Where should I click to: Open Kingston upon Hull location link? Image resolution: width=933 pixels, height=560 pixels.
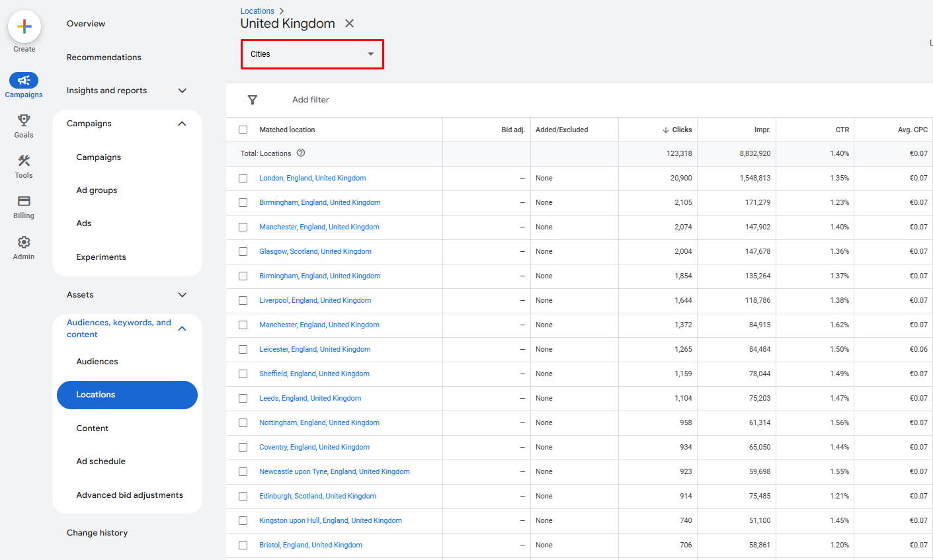click(331, 521)
